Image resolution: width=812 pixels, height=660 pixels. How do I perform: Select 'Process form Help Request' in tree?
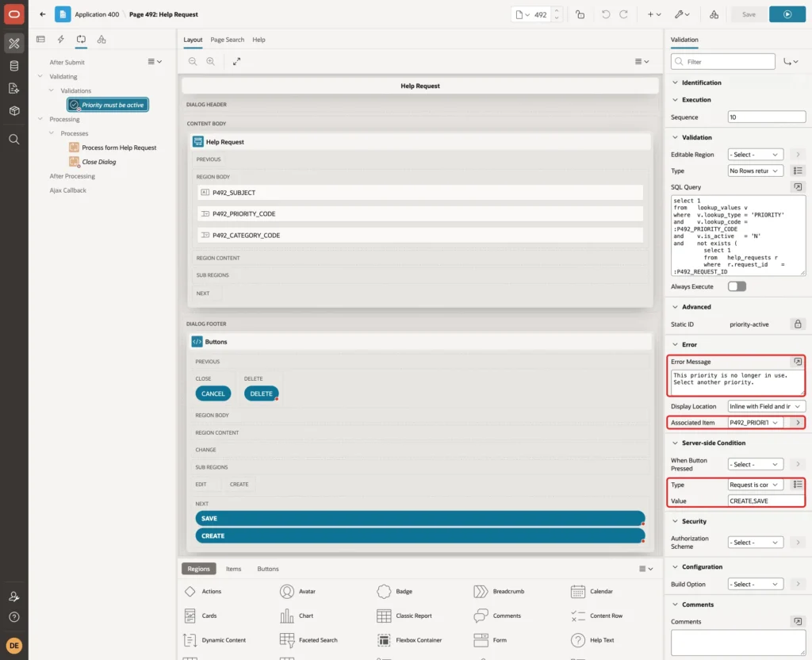(x=119, y=148)
